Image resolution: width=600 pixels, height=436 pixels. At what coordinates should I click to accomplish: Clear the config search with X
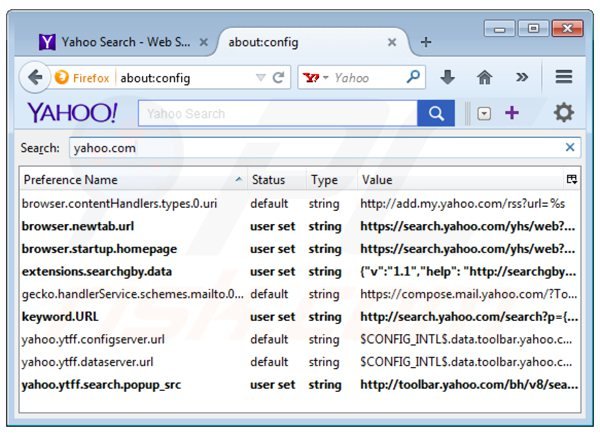tap(570, 147)
